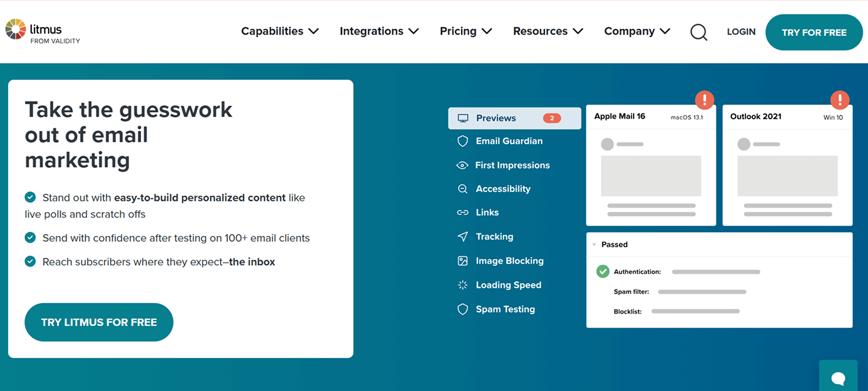The image size is (868, 391).
Task: Collapse the Passed section triangle
Action: point(594,245)
